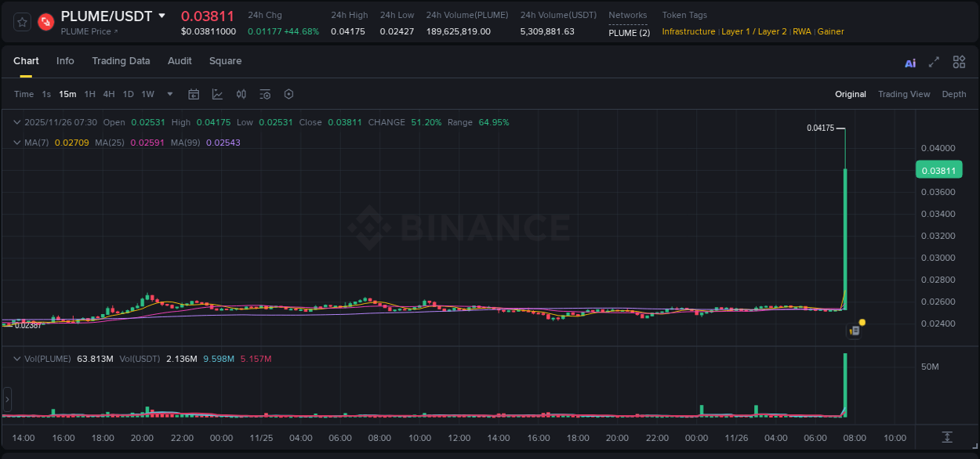Switch to the Depth chart view
Viewport: 980px width, 459px height.
[x=954, y=94]
